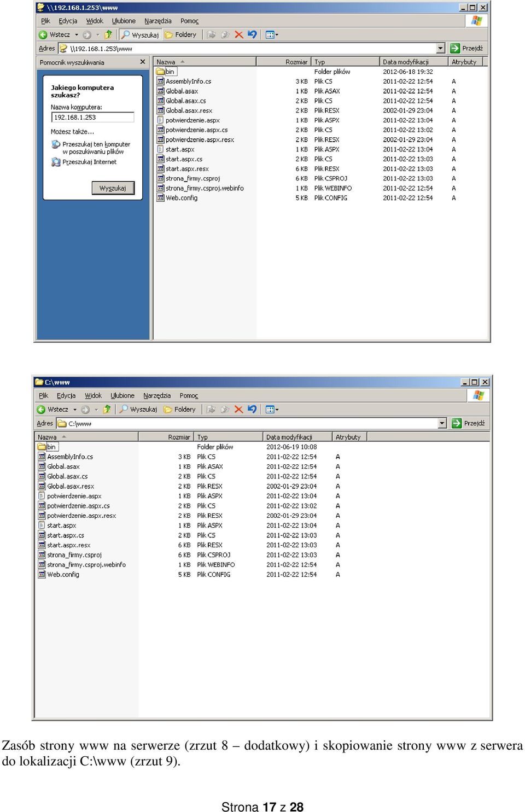525x812 pixels.
Task: Toggle Wyszukaj search button in network window
Action: point(140,34)
